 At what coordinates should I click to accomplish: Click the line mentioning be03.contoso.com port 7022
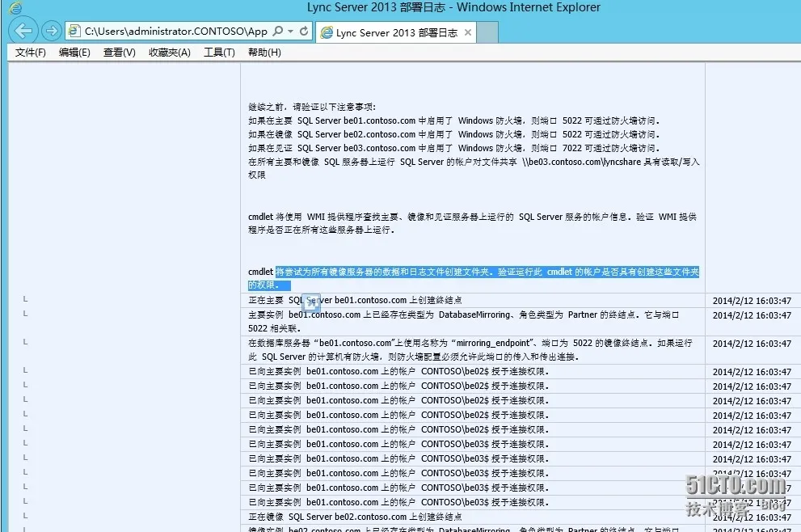(x=453, y=148)
